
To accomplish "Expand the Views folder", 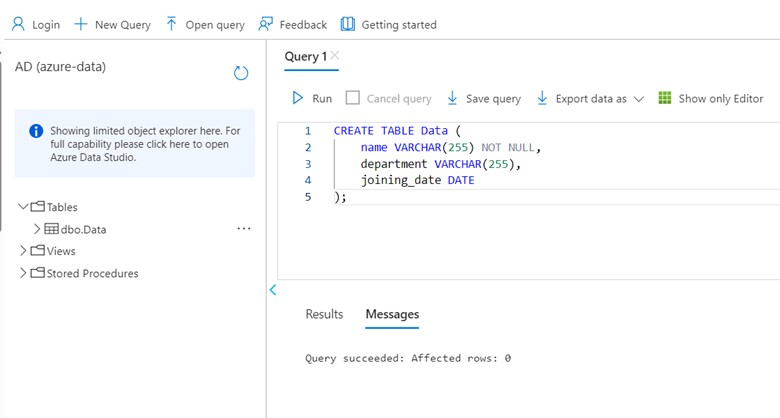I will [24, 251].
